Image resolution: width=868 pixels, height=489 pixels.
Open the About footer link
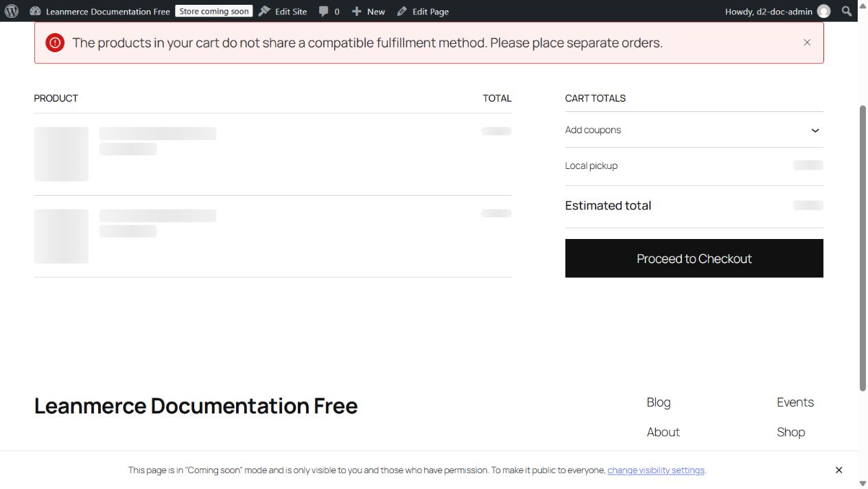(x=663, y=432)
